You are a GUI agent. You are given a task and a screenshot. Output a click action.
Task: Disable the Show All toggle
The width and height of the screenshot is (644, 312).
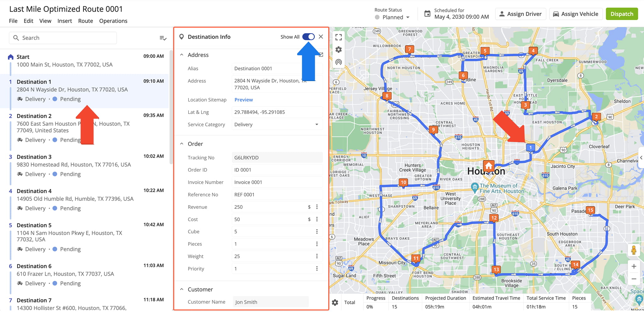click(x=308, y=36)
